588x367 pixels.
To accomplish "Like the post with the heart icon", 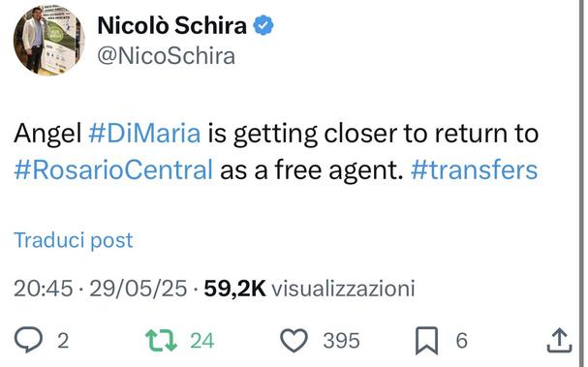I will 294,341.
